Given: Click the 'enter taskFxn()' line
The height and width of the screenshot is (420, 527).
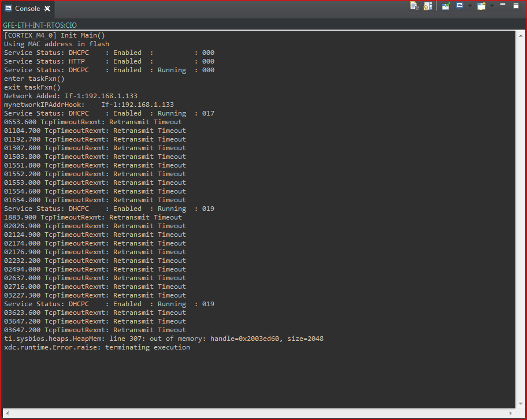Looking at the screenshot, I should coord(34,79).
